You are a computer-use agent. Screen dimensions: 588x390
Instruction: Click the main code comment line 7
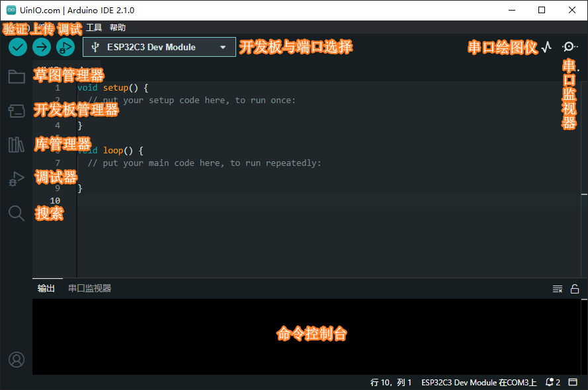(204, 163)
